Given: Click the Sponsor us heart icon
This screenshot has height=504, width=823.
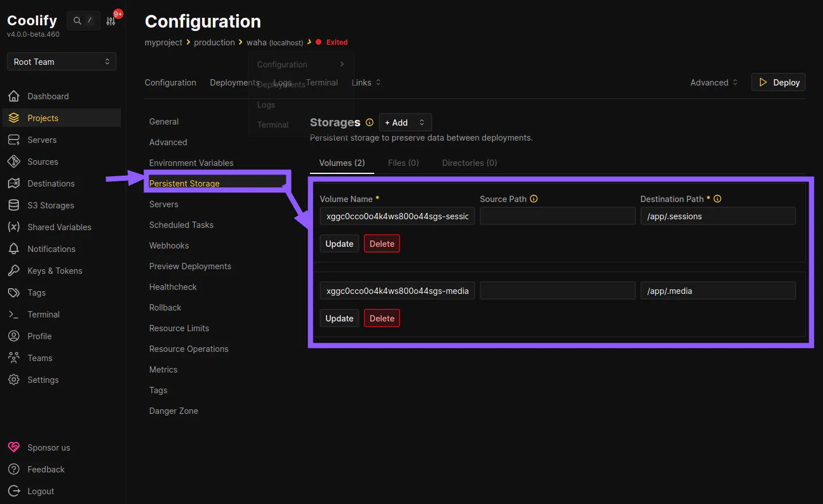Looking at the screenshot, I should (x=14, y=448).
